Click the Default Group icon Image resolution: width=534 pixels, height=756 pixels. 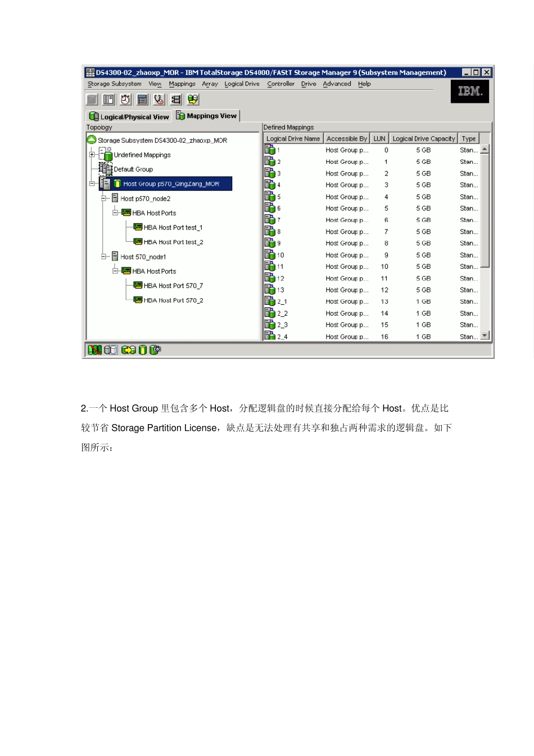[106, 169]
